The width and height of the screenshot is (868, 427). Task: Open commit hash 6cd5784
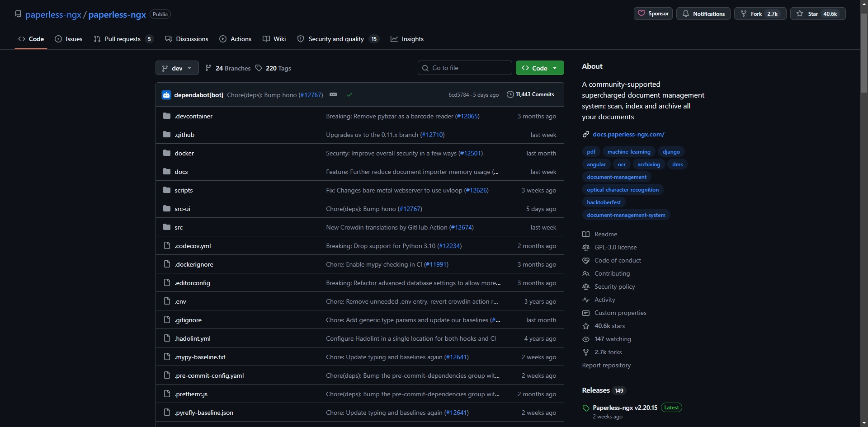point(458,95)
